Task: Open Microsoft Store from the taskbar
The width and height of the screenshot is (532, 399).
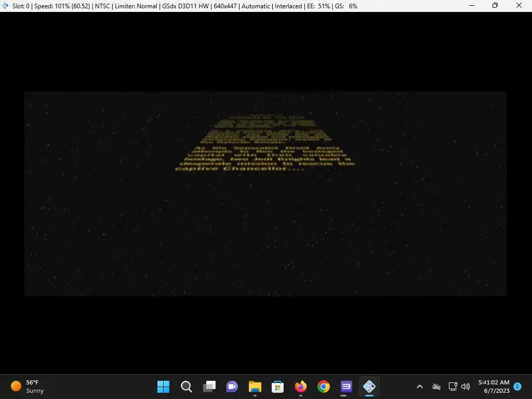Action: (277, 387)
